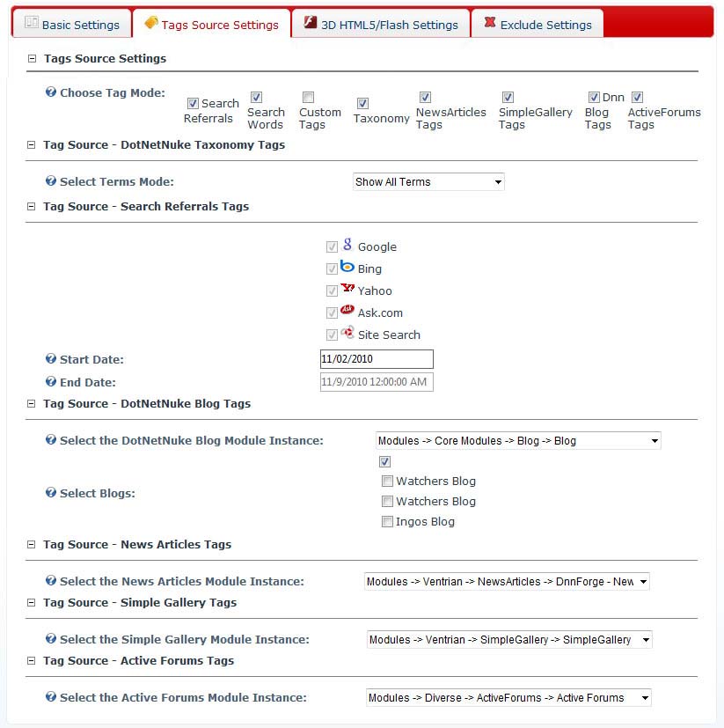Open the Active Forums module instance dropdown
The image size is (724, 728).
click(x=508, y=697)
